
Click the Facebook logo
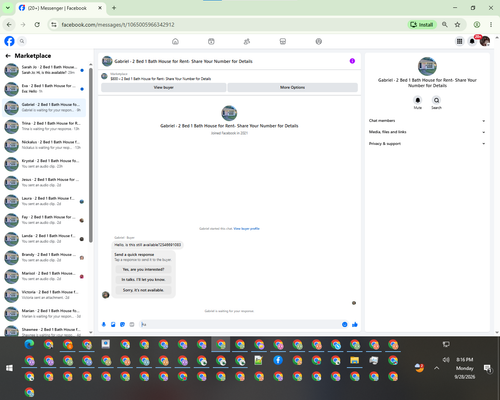coord(9,41)
